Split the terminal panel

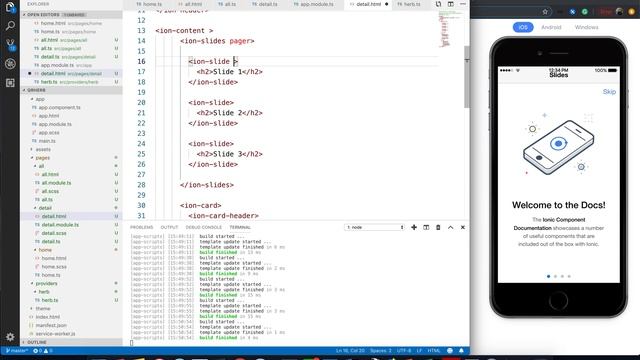click(x=426, y=227)
